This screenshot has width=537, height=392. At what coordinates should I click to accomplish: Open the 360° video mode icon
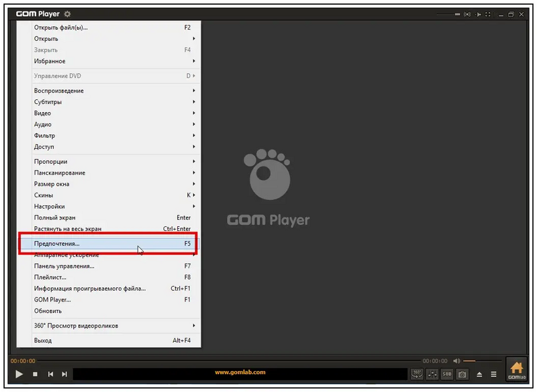[417, 374]
